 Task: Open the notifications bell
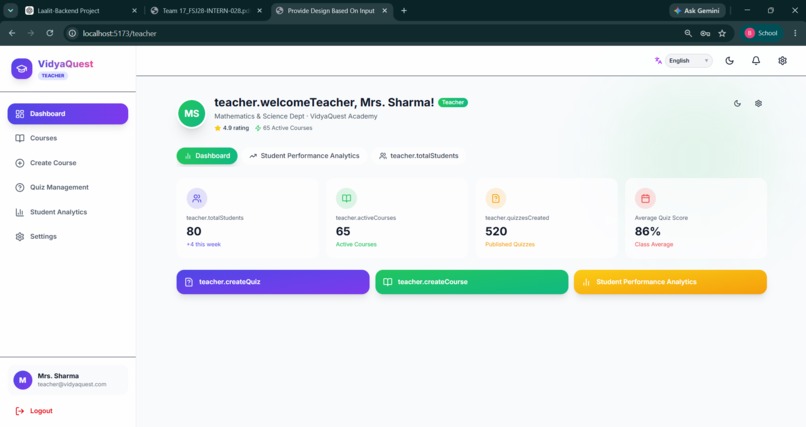756,61
